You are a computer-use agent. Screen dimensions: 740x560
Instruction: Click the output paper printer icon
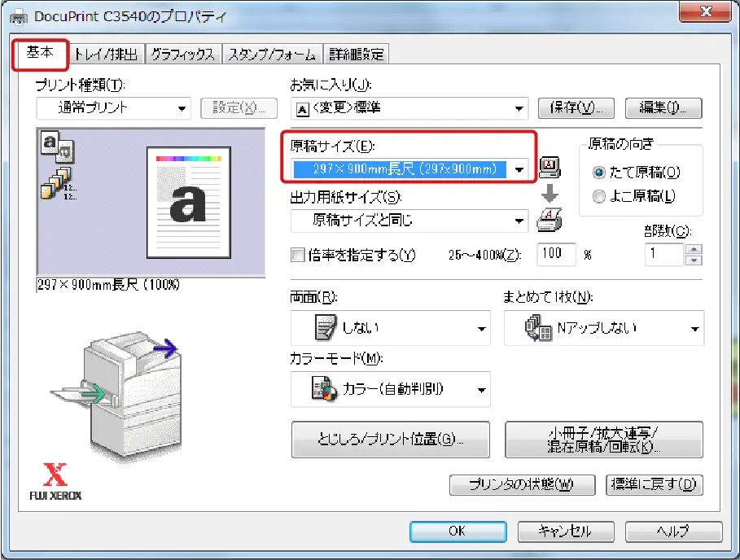550,220
